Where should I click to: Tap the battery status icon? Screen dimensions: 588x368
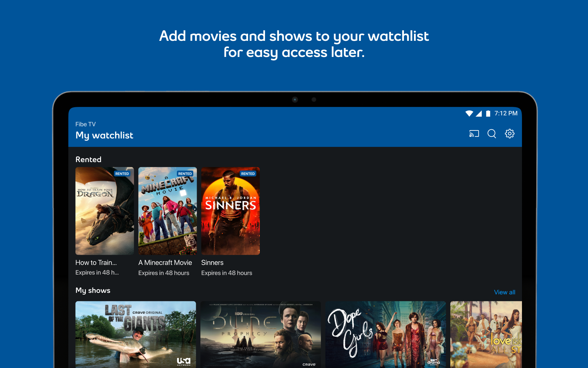(x=488, y=114)
